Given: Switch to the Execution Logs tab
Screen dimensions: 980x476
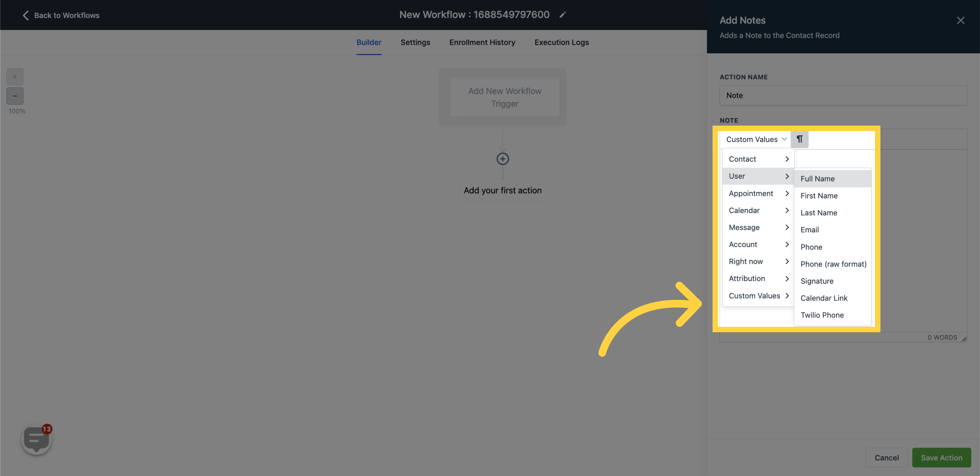Looking at the screenshot, I should 562,42.
